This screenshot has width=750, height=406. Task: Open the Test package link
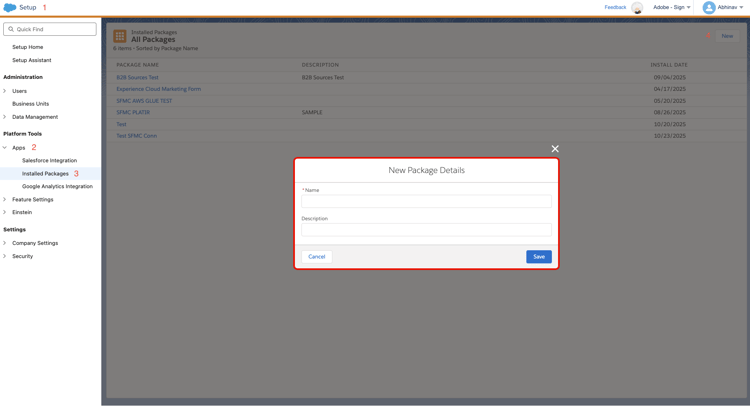click(x=121, y=124)
